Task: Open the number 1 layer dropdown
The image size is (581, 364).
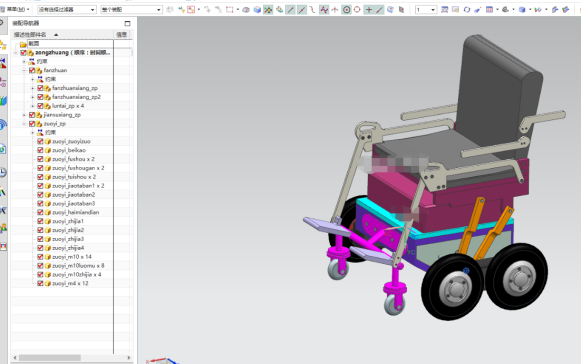Action: [425, 10]
